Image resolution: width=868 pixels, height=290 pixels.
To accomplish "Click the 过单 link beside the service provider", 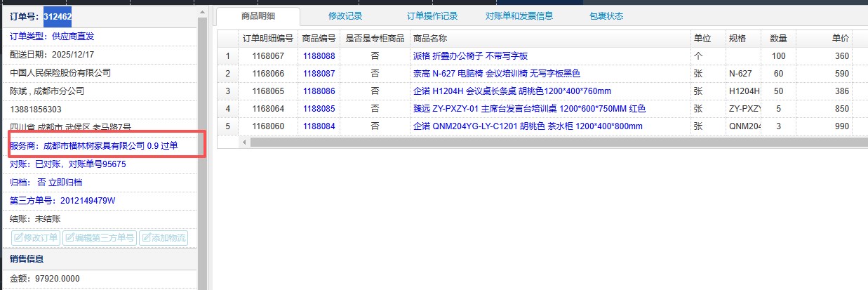I will click(x=169, y=146).
